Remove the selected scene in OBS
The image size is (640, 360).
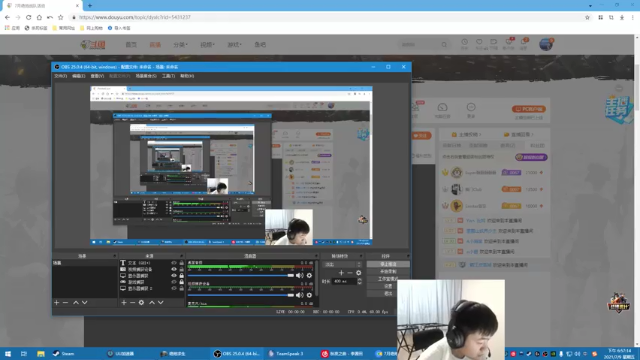point(65,302)
